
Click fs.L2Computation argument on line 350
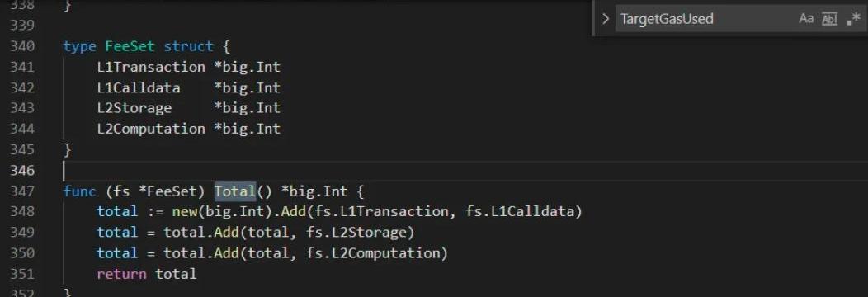tap(373, 253)
